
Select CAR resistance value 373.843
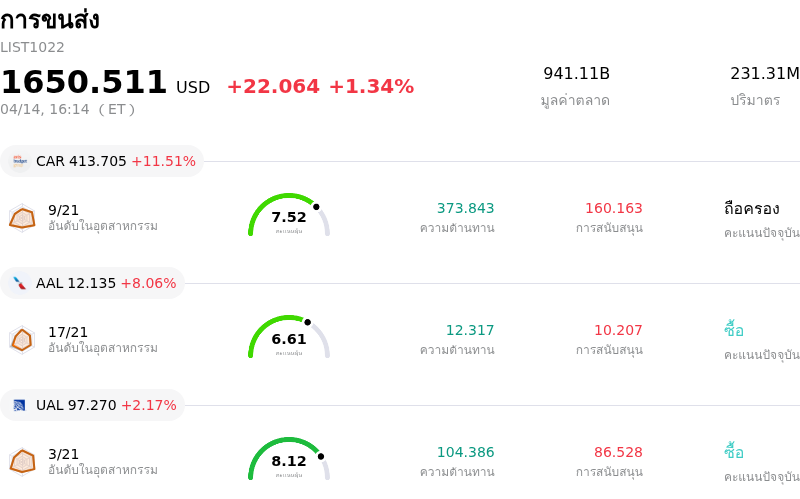(x=465, y=209)
